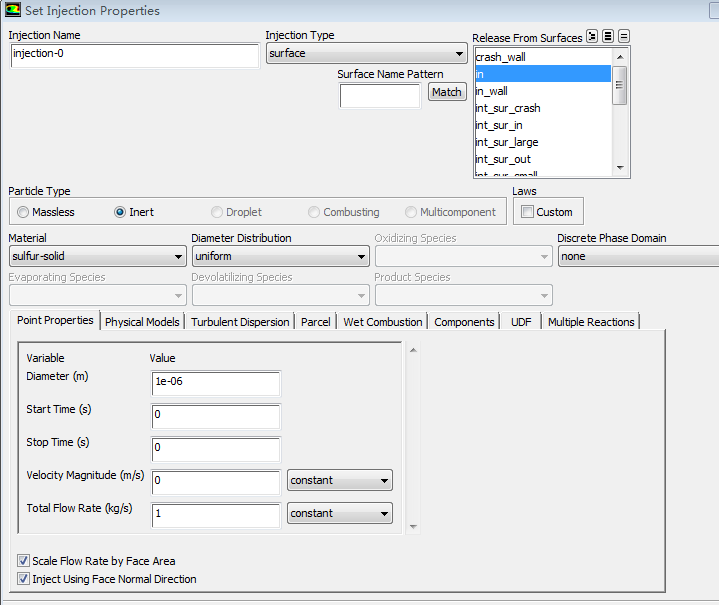Open the Discrete Phase Domain dropdown

tap(638, 256)
